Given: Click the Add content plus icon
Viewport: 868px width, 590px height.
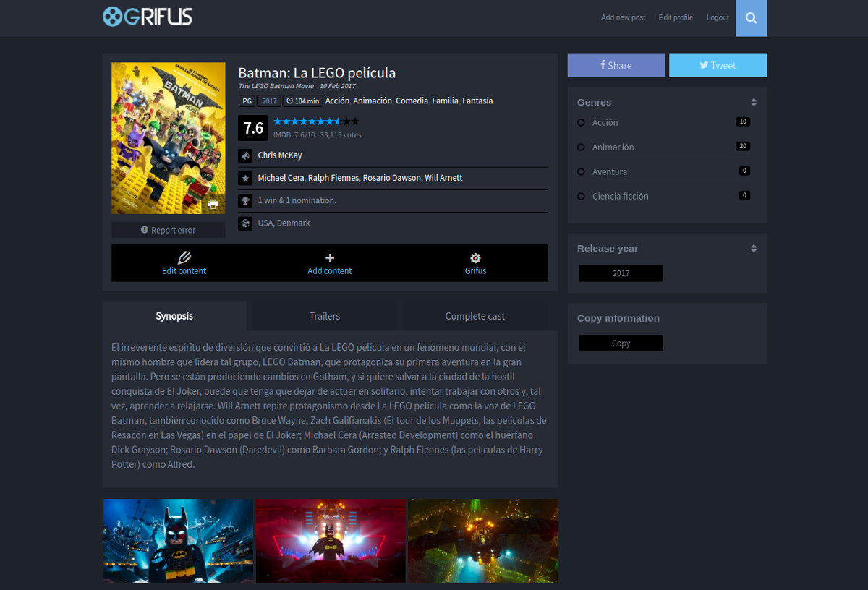Looking at the screenshot, I should coord(330,257).
